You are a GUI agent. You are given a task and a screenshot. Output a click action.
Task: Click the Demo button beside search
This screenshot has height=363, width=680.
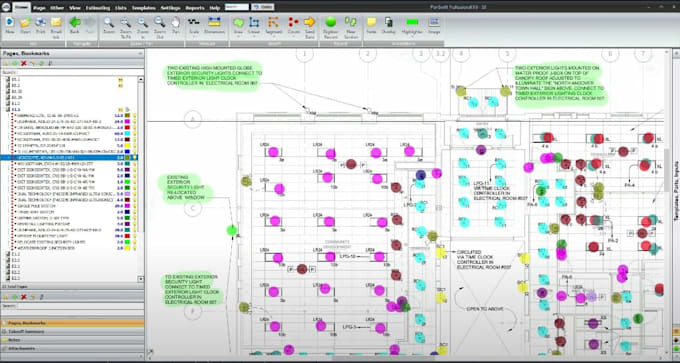263,7
